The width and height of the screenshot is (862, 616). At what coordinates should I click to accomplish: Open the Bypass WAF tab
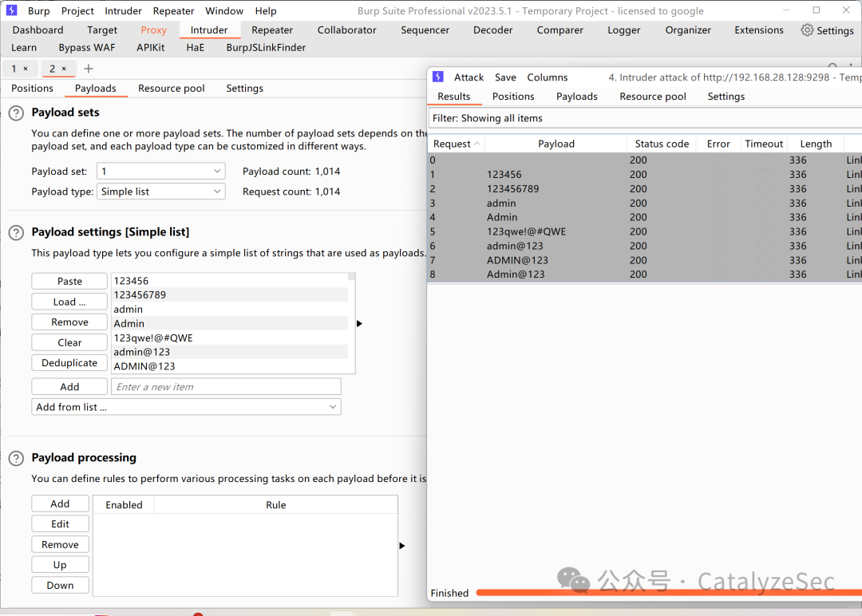tap(87, 48)
